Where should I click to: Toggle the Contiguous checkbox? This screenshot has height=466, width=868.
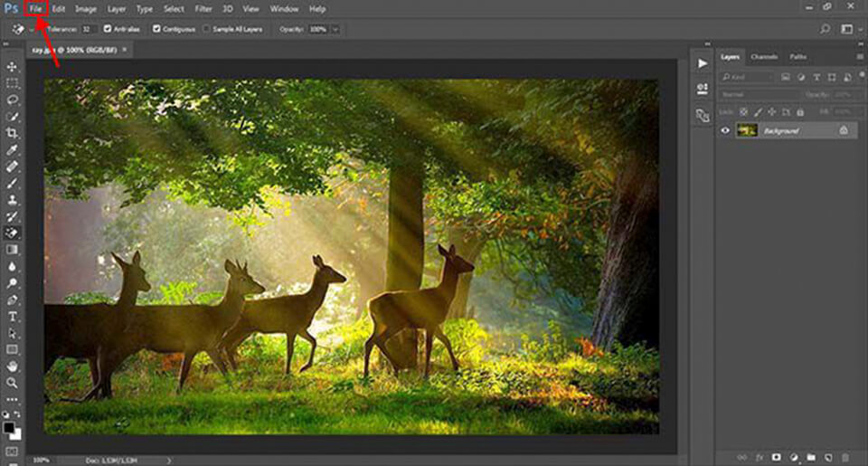point(156,29)
